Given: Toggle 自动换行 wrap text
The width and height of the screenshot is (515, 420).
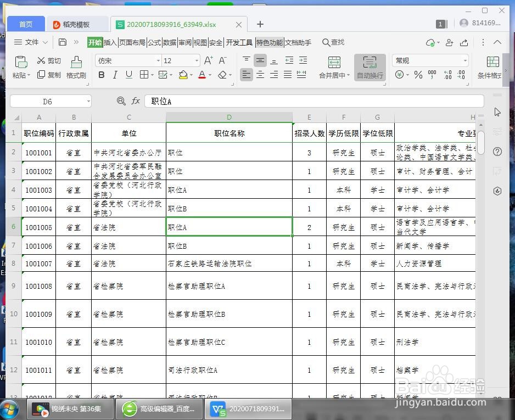Looking at the screenshot, I should click(x=370, y=68).
